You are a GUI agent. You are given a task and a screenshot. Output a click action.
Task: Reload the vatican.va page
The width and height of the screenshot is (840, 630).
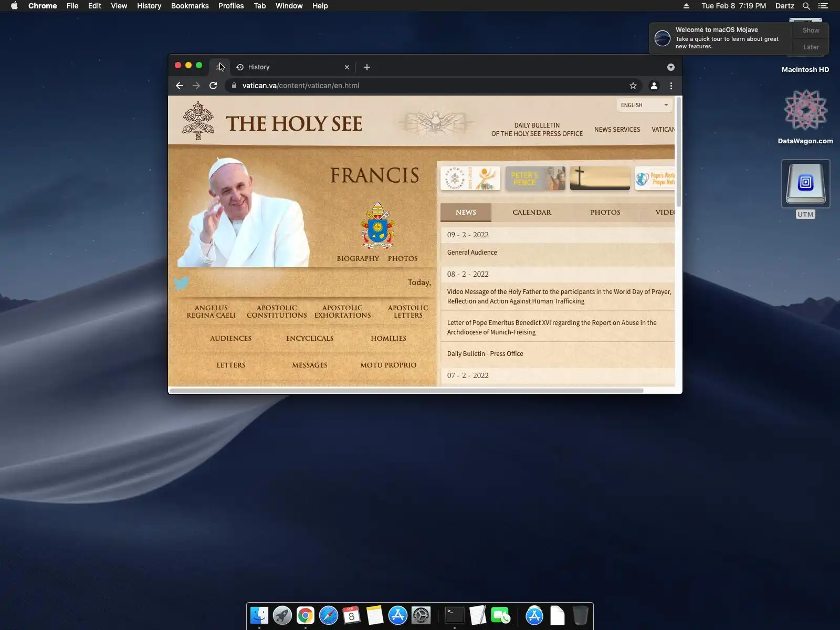pyautogui.click(x=213, y=86)
